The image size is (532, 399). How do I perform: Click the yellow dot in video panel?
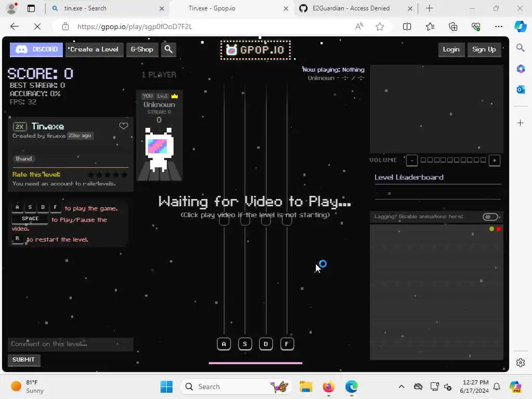click(491, 229)
